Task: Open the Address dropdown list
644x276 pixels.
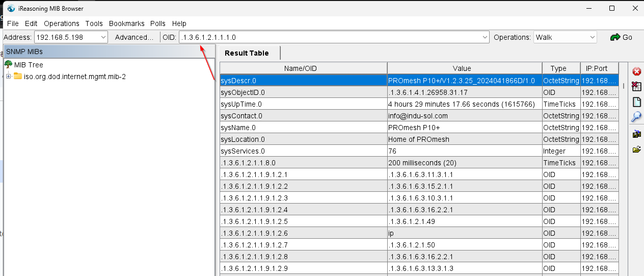Action: 103,37
